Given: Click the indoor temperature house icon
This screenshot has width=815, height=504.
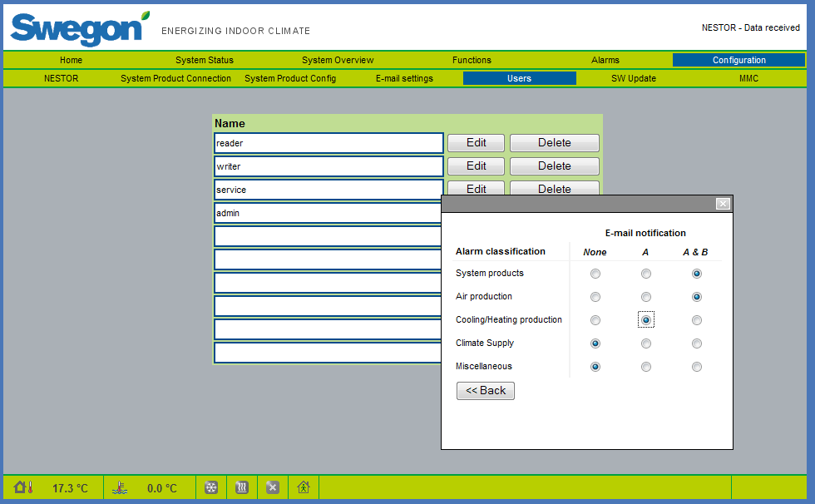Looking at the screenshot, I should pyautogui.click(x=23, y=487).
